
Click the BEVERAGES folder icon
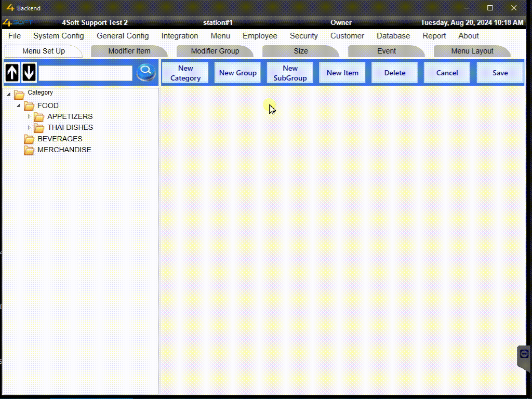(29, 139)
